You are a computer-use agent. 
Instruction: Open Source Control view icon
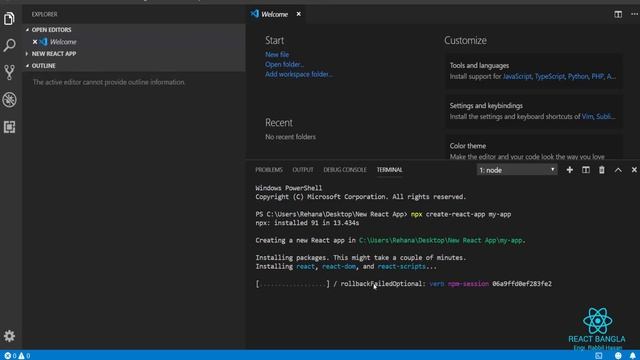pyautogui.click(x=9, y=72)
